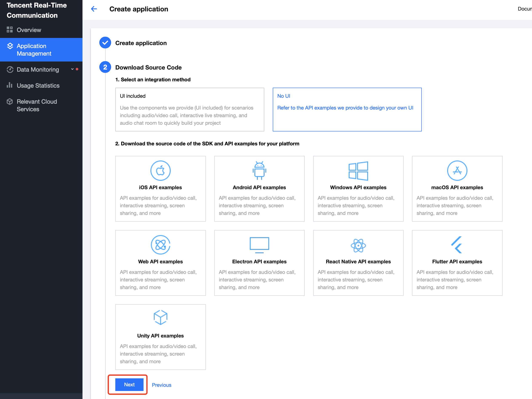Image resolution: width=532 pixels, height=399 pixels.
Task: Click the React Native atom icon
Action: (x=358, y=245)
